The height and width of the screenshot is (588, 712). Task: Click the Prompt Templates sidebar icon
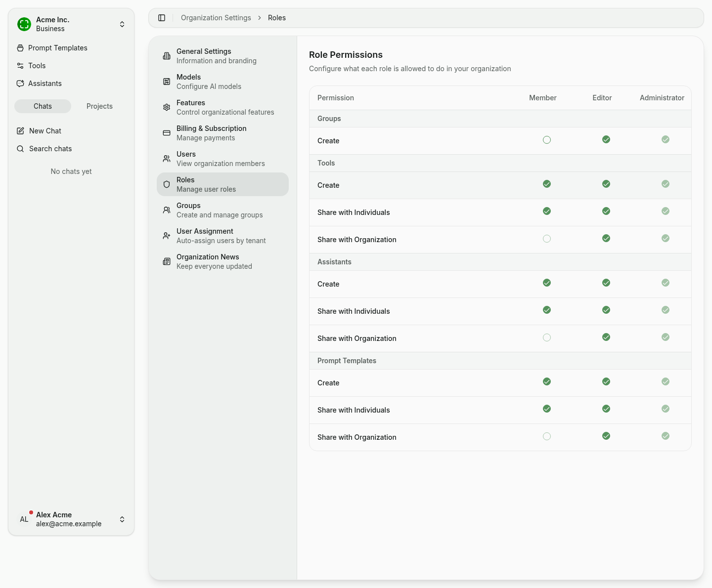[20, 48]
